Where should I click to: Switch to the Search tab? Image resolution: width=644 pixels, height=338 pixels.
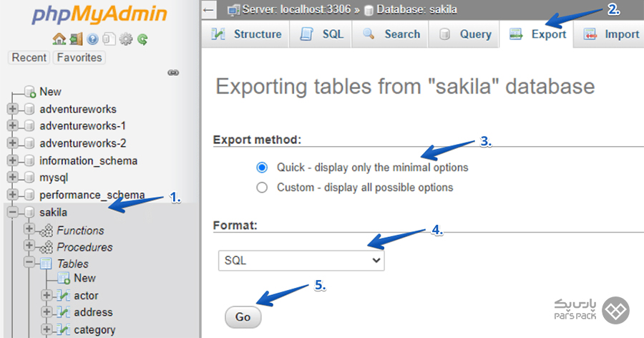click(390, 34)
